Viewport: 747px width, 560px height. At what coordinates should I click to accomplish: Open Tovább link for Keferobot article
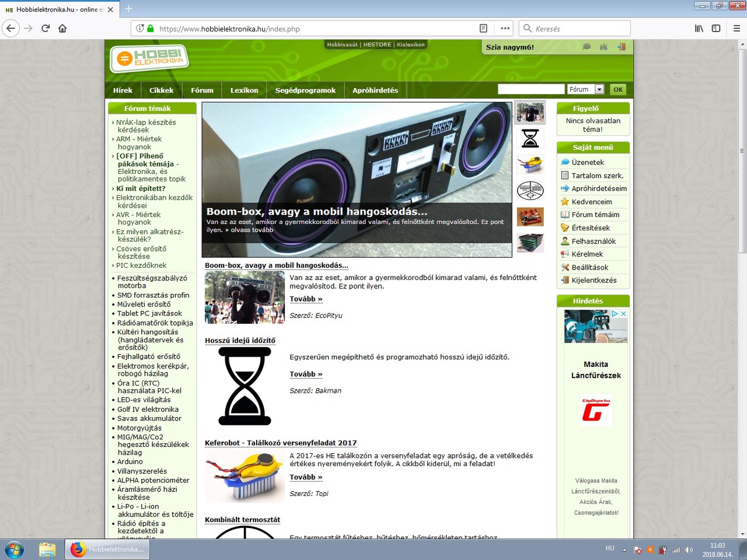306,477
